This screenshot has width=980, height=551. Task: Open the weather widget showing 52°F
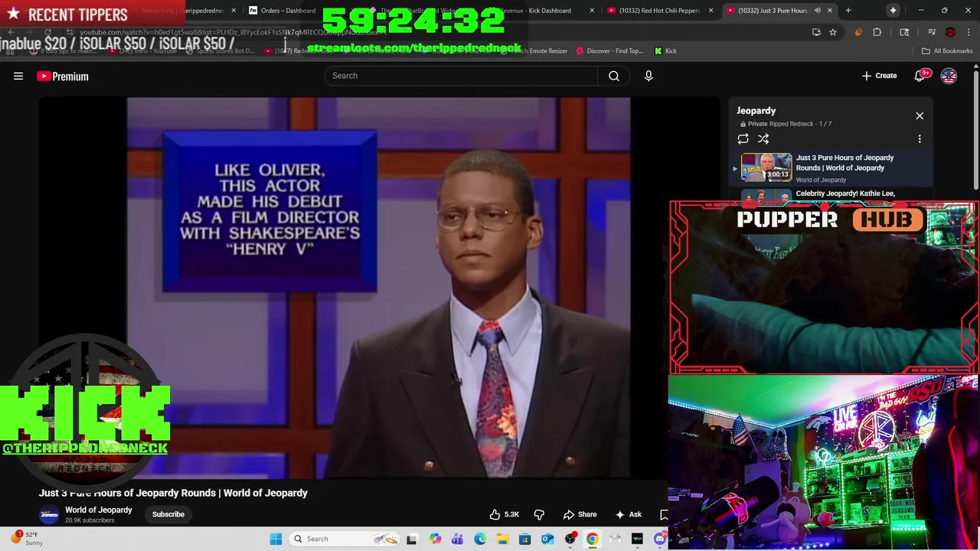[x=27, y=539]
